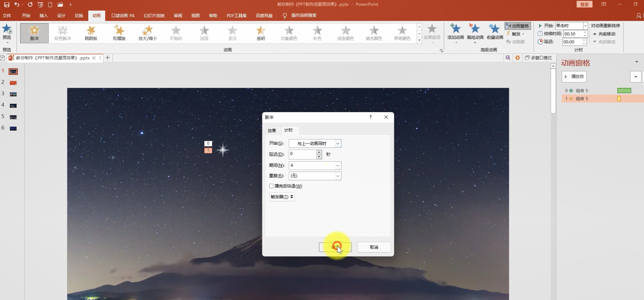Click the 播放自 play from button
The image size is (644, 300).
(574, 76)
